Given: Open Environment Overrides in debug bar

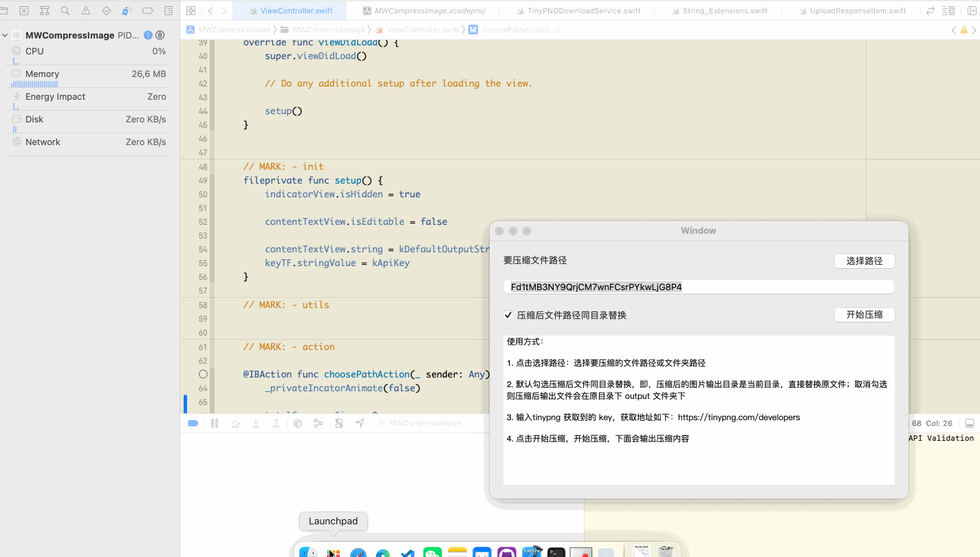Looking at the screenshot, I should [339, 424].
